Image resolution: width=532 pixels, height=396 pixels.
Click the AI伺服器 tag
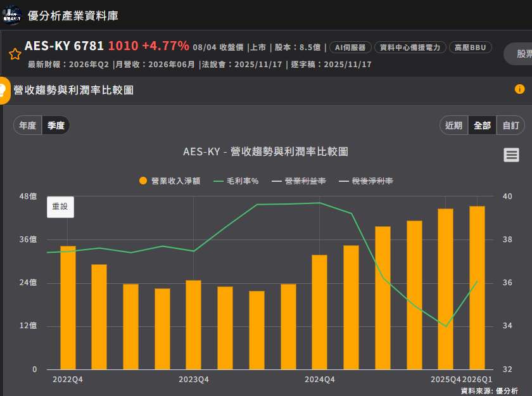350,48
